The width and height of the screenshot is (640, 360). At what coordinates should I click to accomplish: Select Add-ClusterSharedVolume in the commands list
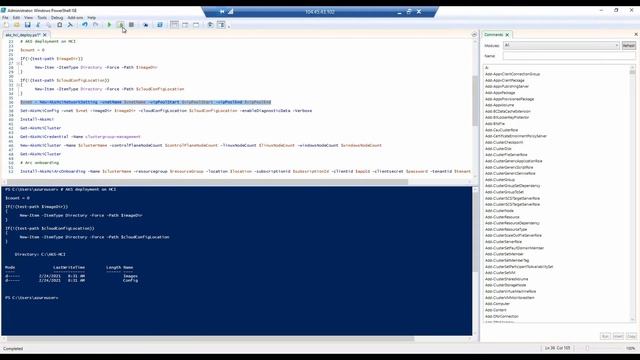pos(506,279)
